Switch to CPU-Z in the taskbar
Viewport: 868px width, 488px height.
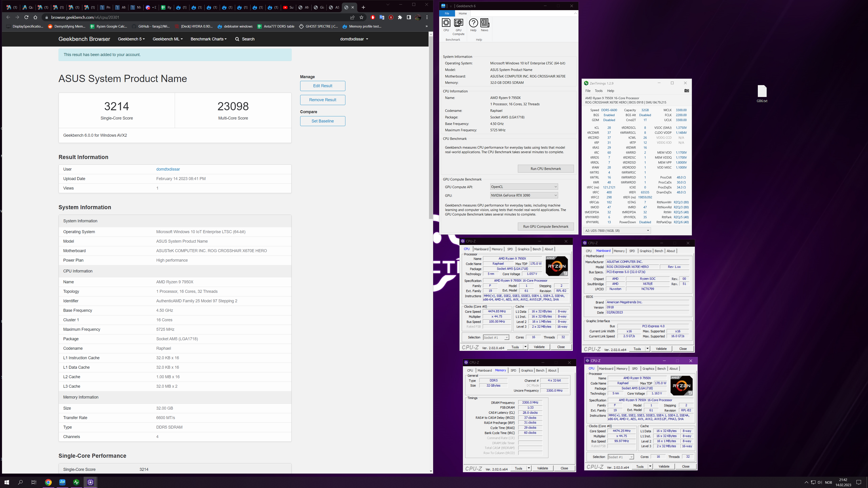(90, 482)
